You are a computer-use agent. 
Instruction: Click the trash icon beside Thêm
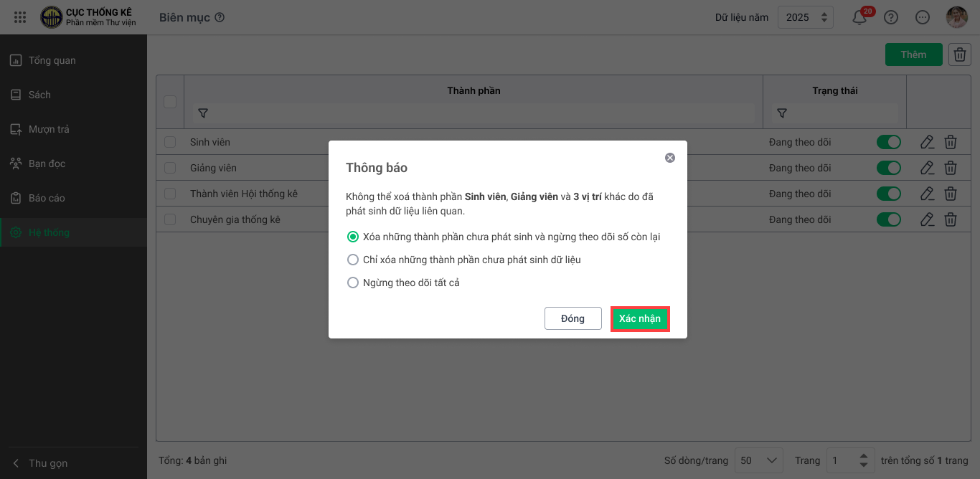[960, 54]
